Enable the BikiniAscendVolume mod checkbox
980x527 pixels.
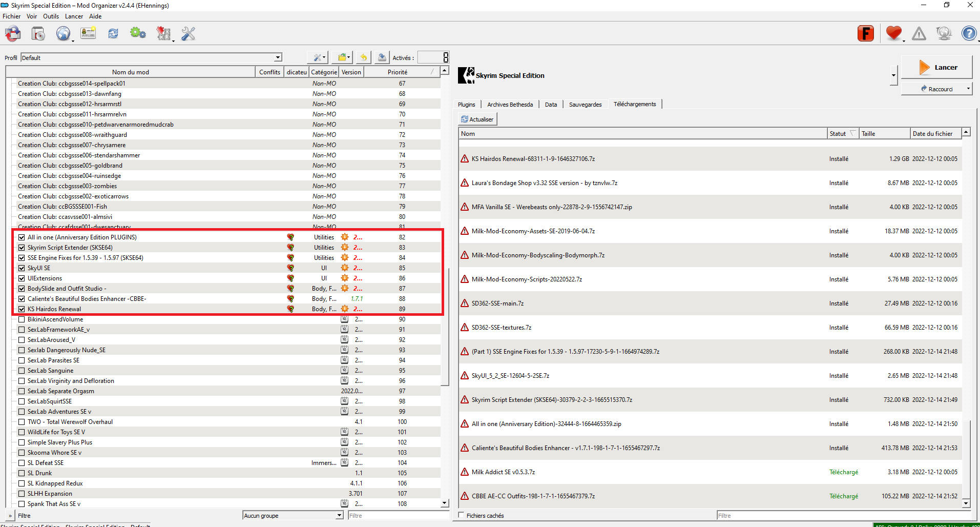pyautogui.click(x=22, y=319)
